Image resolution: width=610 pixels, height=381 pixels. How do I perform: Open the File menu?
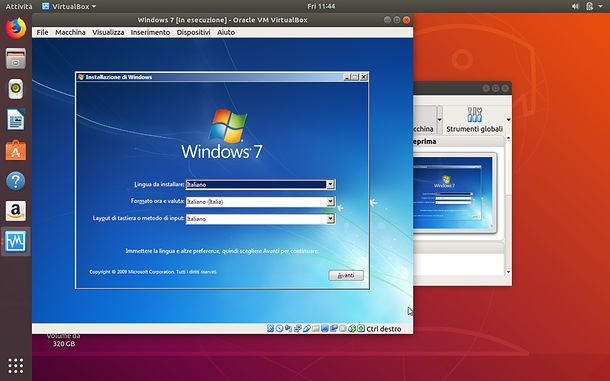(42, 32)
